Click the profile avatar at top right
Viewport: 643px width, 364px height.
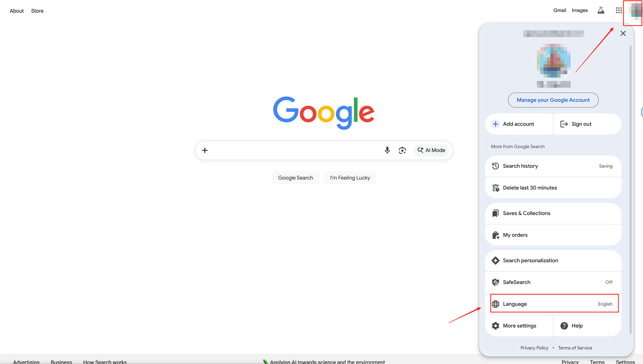pyautogui.click(x=635, y=11)
